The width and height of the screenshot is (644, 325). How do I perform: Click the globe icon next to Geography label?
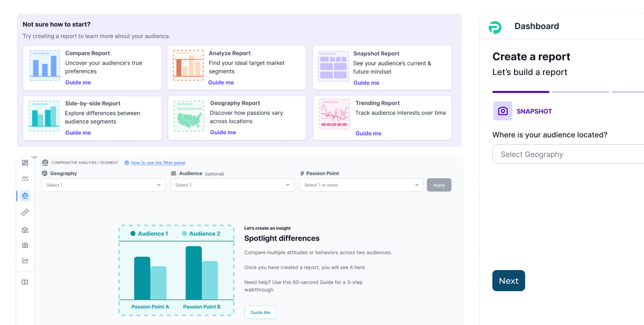point(45,173)
